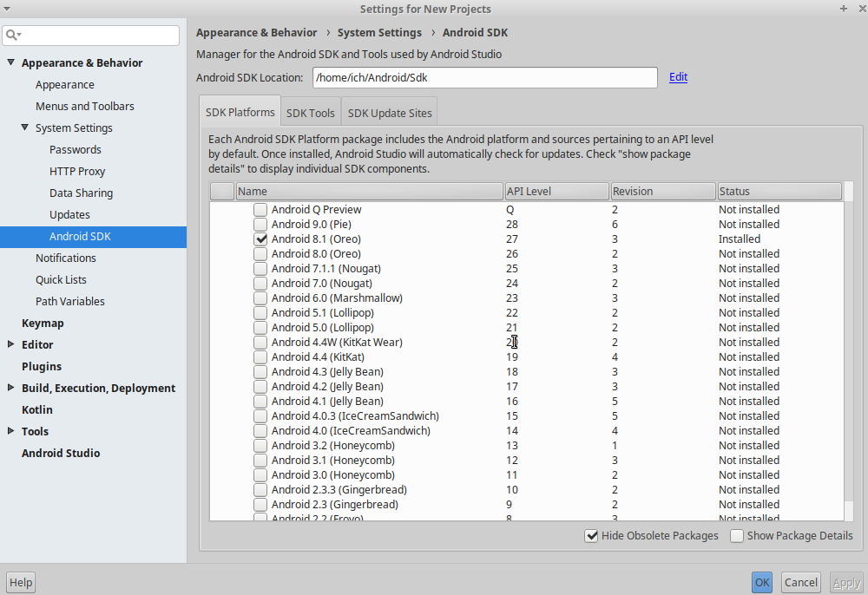Open Updates settings page
The image size is (868, 595).
click(69, 214)
